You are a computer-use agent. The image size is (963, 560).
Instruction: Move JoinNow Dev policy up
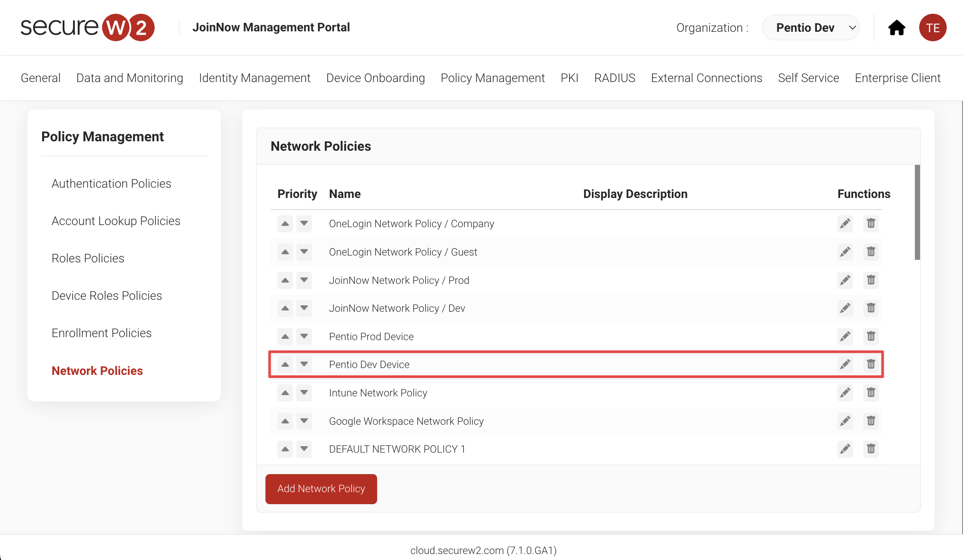tap(285, 308)
